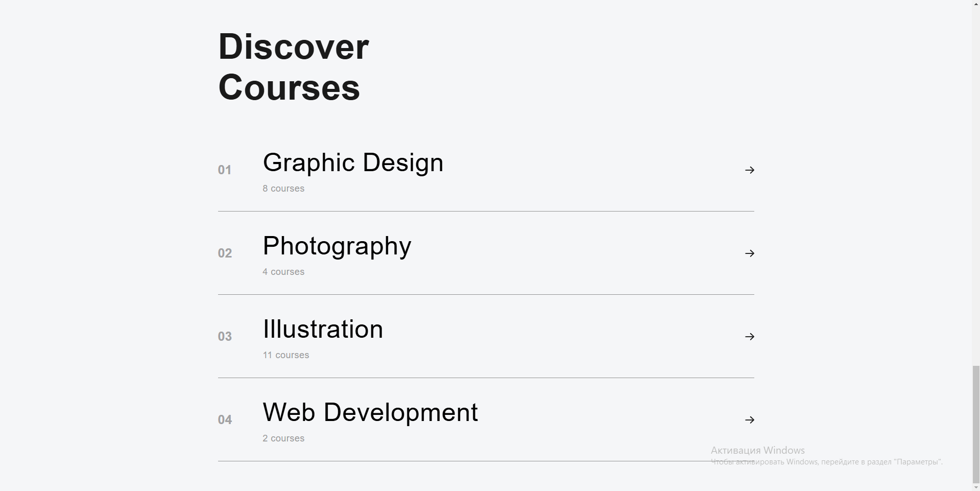Click the scrollbar down arrow
The width and height of the screenshot is (980, 491).
[x=976, y=486]
